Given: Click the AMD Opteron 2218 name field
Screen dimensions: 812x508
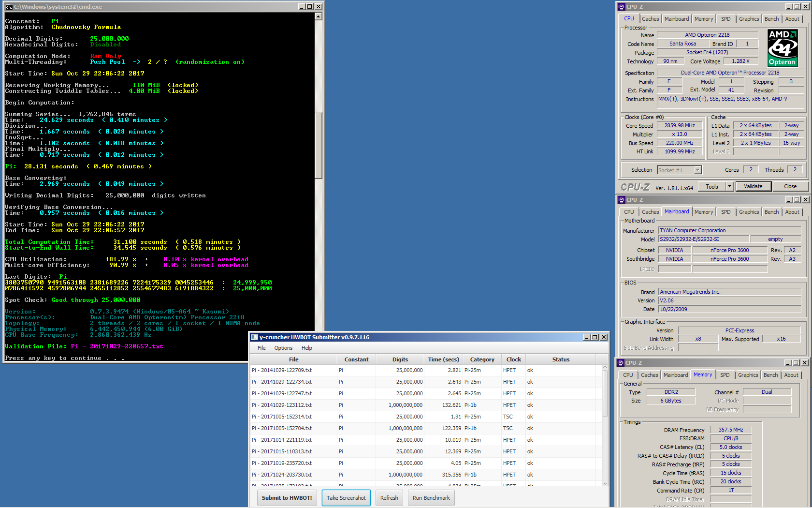Looking at the screenshot, I should pyautogui.click(x=707, y=35).
